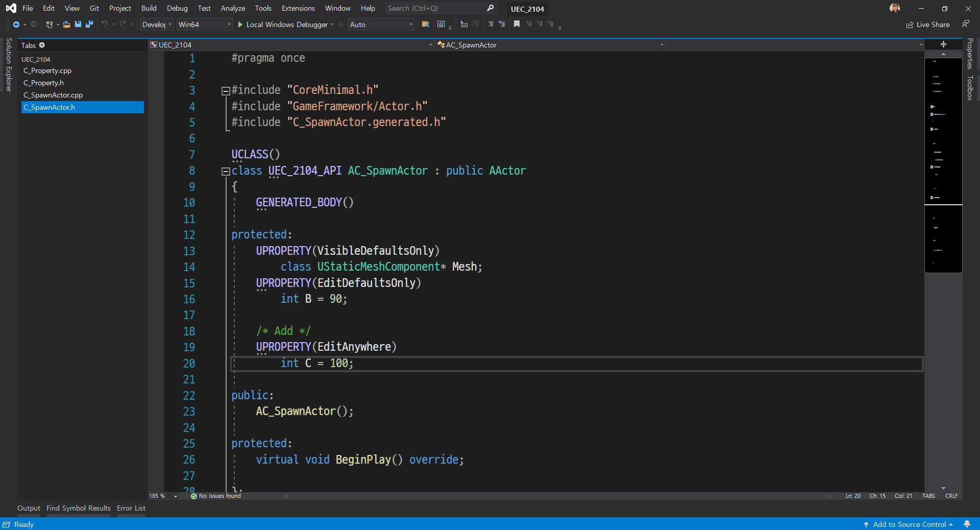Open the Toolbox side panel
Screen dimensions: 980x530
[x=970, y=88]
